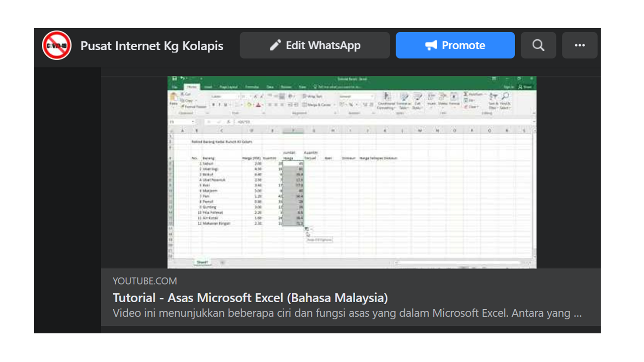
Task: Expand the Auto Fill Options button
Action: 307,229
